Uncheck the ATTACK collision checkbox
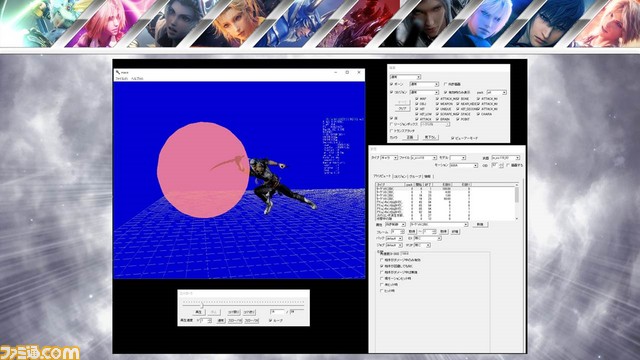Screen dimensions: 640x360 [x=417, y=119]
